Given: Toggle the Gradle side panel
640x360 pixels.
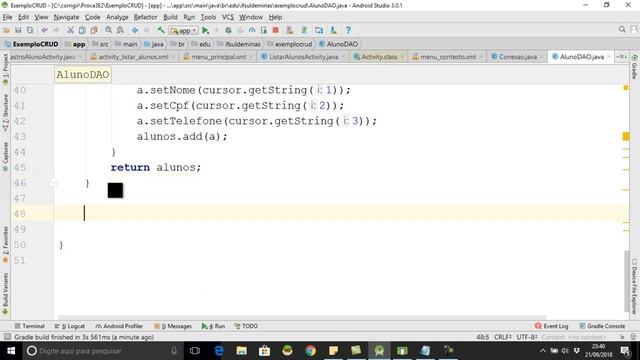Looking at the screenshot, I should (x=635, y=67).
